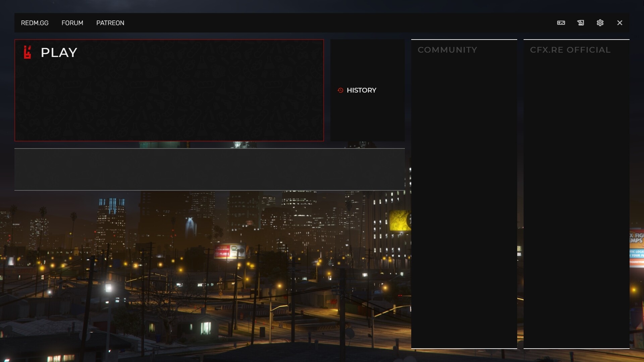Open the game switcher gamepad icon
644x362 pixels.
pyautogui.click(x=561, y=23)
